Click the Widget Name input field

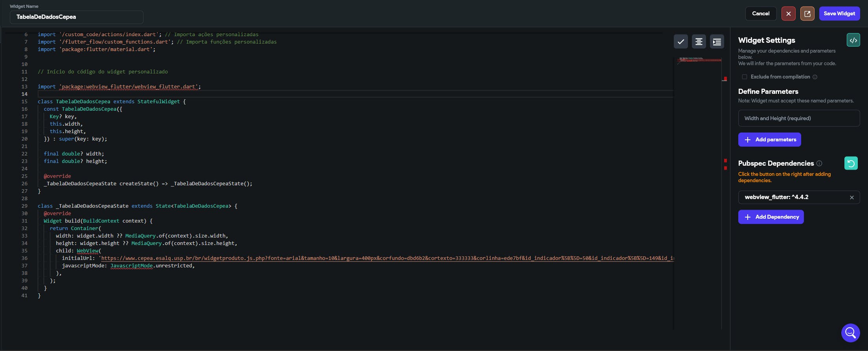pyautogui.click(x=77, y=17)
